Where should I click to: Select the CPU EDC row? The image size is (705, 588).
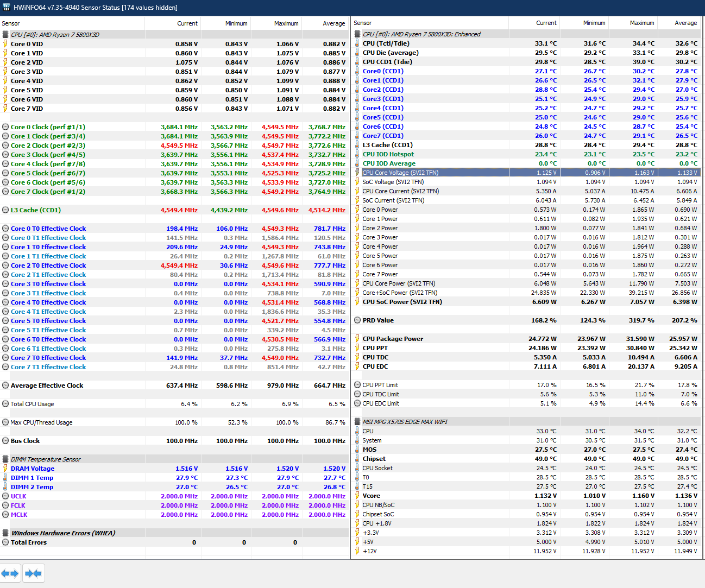click(526, 366)
